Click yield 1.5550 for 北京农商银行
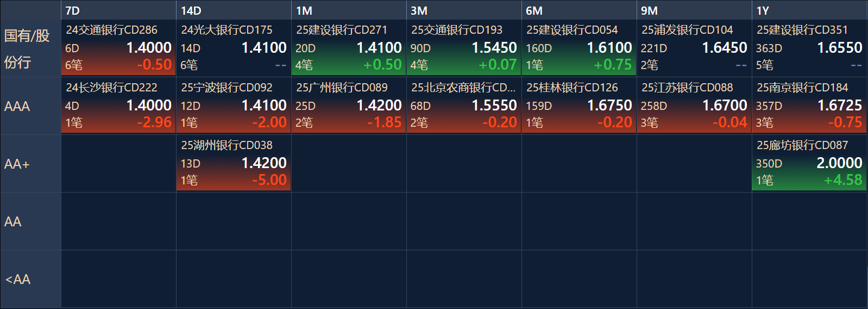The image size is (868, 309). click(494, 106)
